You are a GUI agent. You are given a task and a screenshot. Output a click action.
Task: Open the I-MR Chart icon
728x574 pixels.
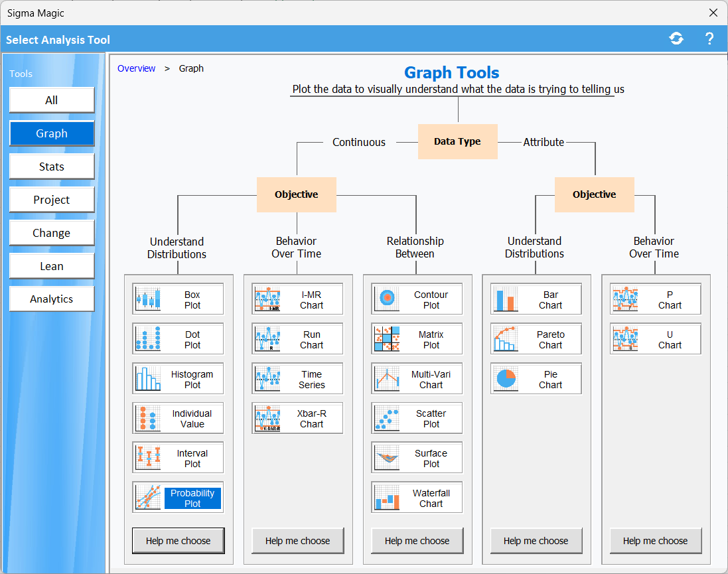point(267,299)
